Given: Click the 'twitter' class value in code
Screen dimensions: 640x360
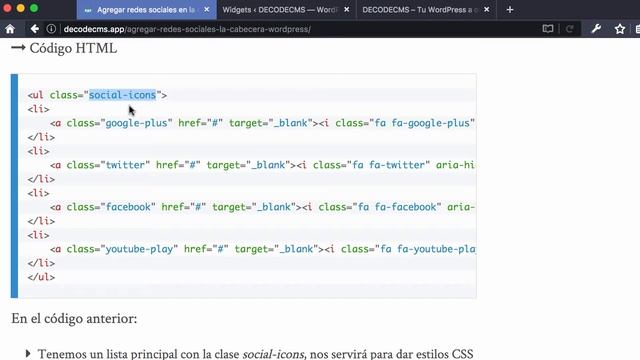Looking at the screenshot, I should click(125, 165).
